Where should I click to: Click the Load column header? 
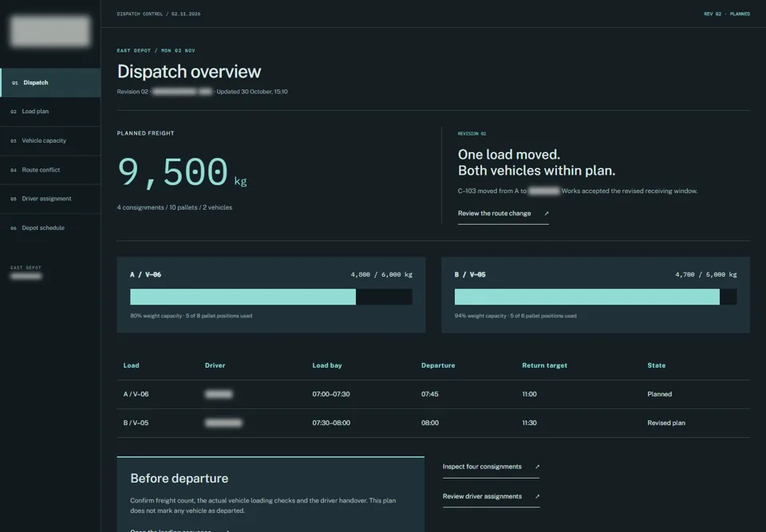(131, 365)
